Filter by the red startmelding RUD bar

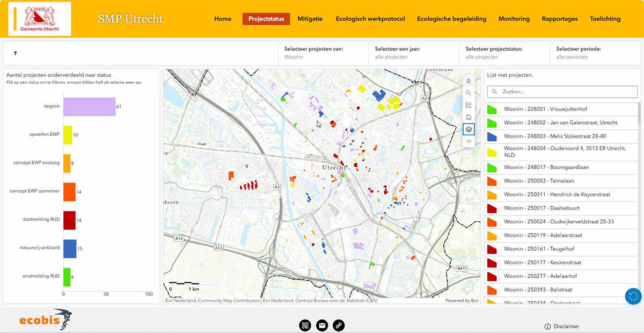[x=69, y=220]
